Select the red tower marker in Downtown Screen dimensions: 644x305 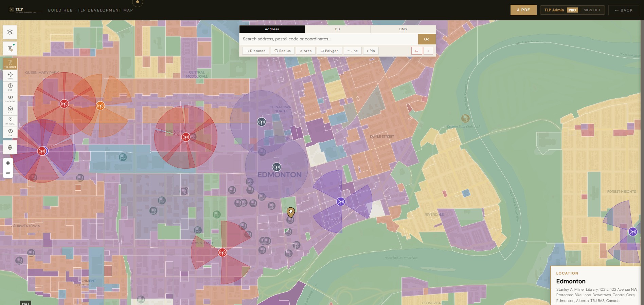222,253
